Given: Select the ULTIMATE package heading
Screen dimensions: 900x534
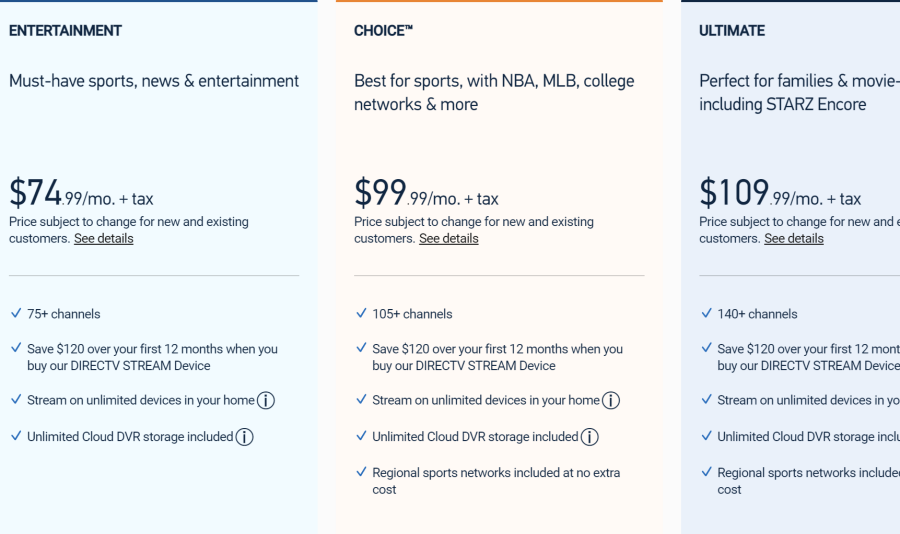Looking at the screenshot, I should [x=732, y=31].
